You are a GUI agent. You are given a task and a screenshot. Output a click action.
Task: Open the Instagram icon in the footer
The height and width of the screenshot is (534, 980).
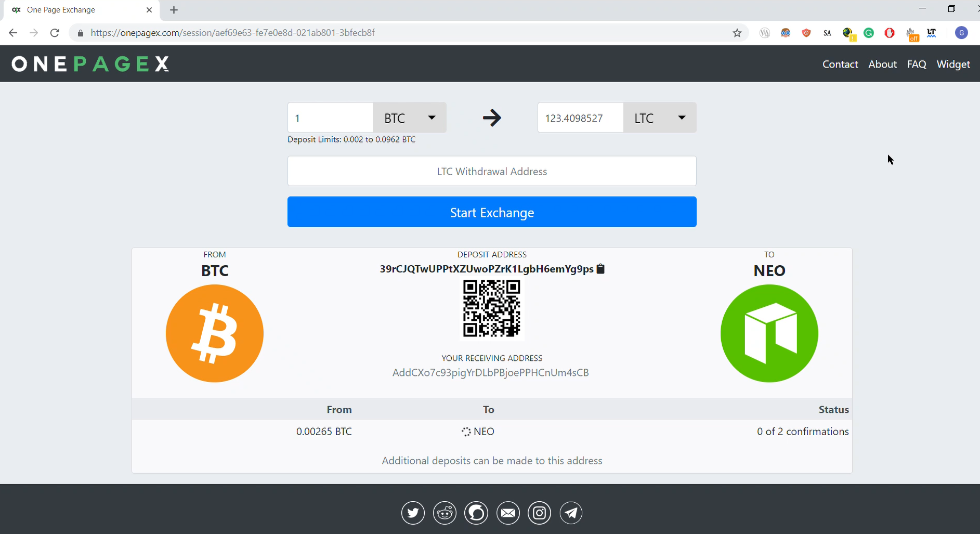[540, 513]
